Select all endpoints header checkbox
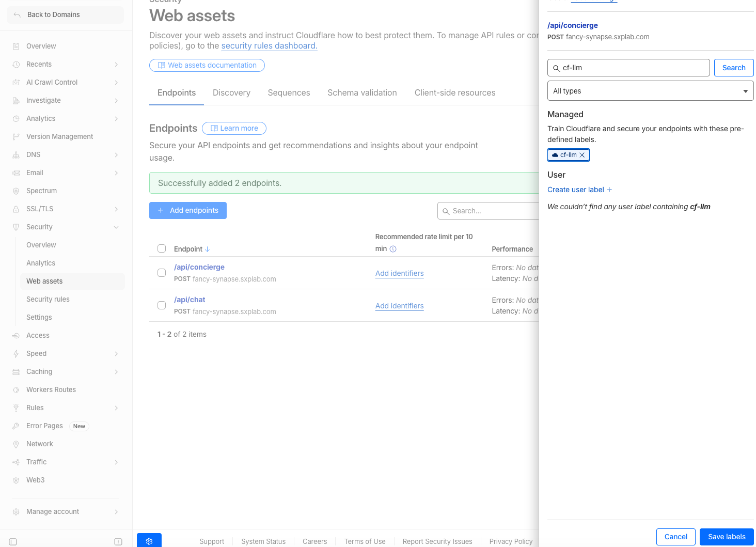756x547 pixels. 162,248
